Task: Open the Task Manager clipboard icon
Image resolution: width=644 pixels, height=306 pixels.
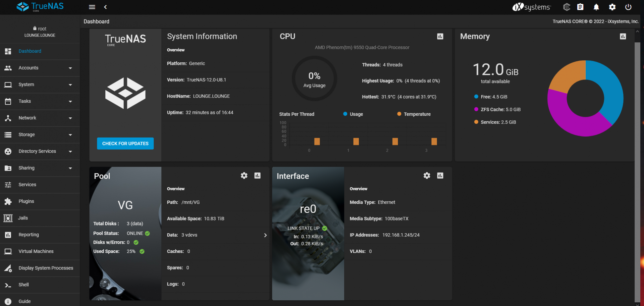Action: coord(580,7)
